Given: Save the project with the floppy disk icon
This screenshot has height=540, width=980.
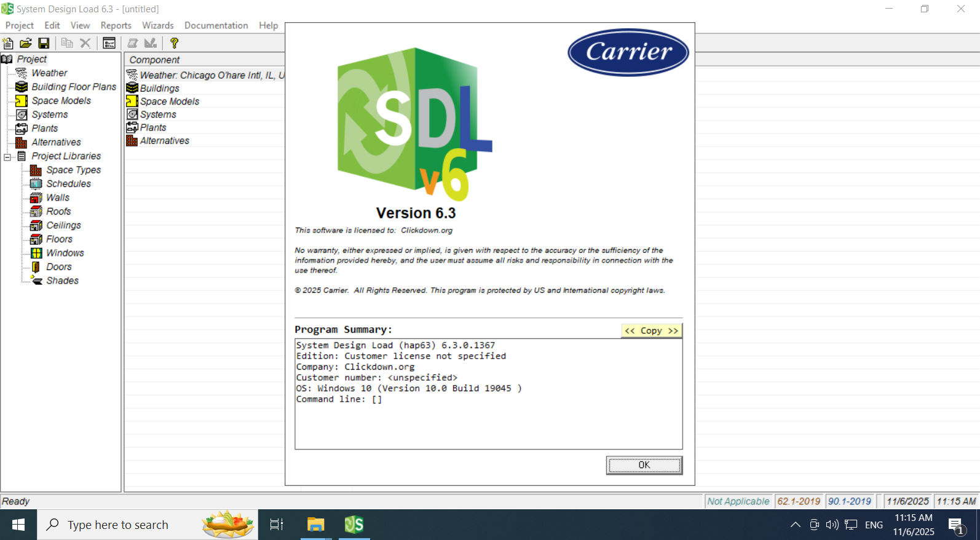Looking at the screenshot, I should point(44,43).
